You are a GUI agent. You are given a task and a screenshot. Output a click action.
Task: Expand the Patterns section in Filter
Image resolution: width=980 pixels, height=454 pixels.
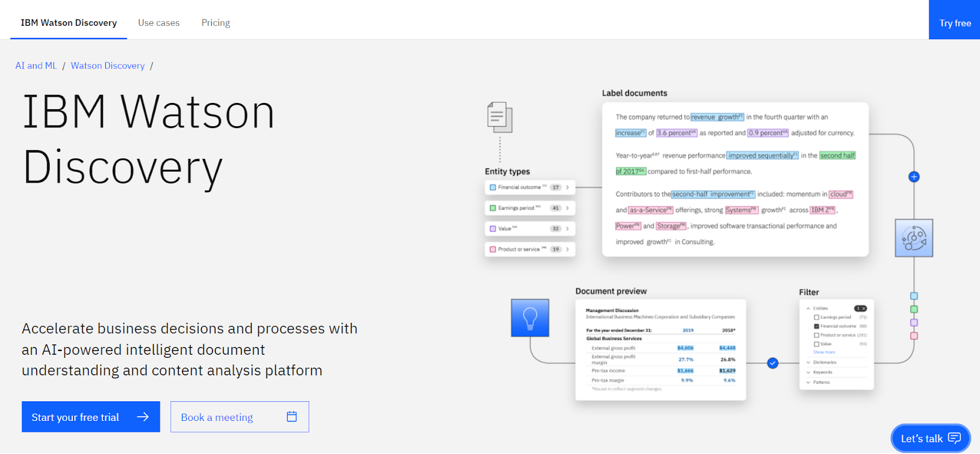[x=809, y=382]
